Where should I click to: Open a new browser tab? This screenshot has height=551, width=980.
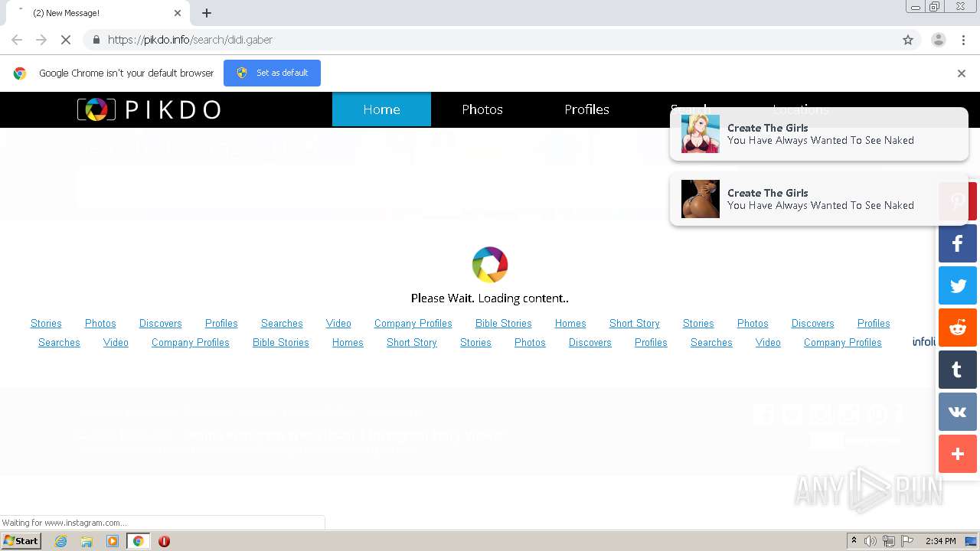point(207,13)
